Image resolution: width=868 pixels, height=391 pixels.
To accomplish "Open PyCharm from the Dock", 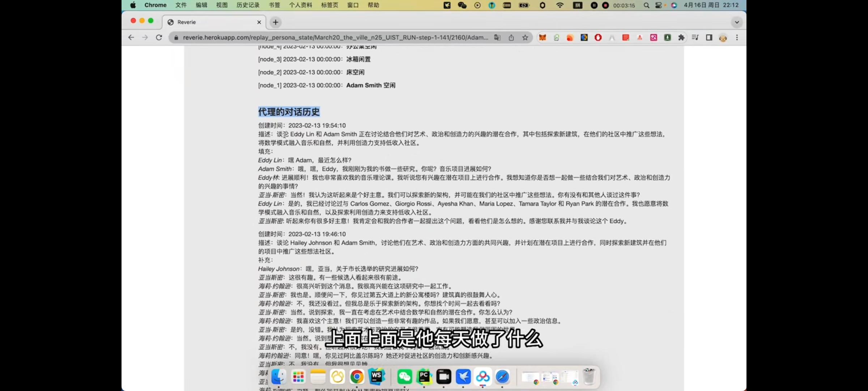I will tap(424, 377).
